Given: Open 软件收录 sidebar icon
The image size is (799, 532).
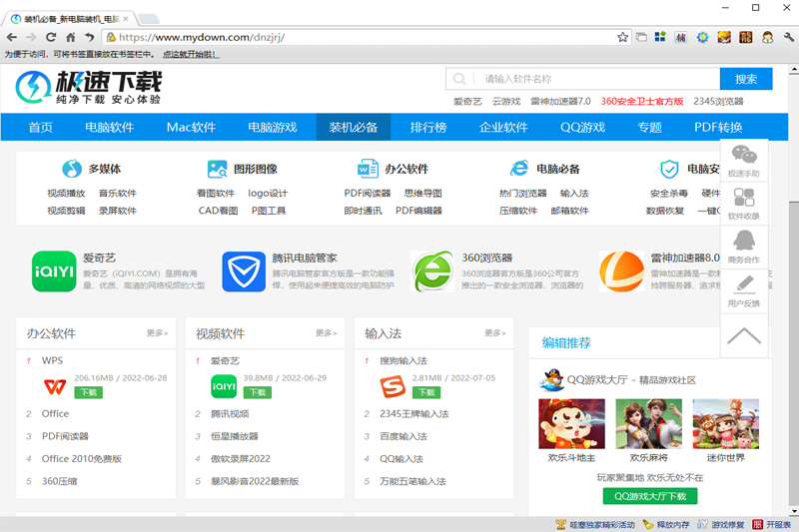Looking at the screenshot, I should pyautogui.click(x=744, y=204).
